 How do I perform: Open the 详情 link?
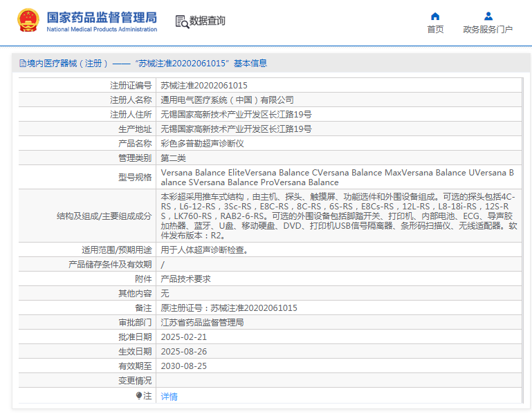pos(169,397)
